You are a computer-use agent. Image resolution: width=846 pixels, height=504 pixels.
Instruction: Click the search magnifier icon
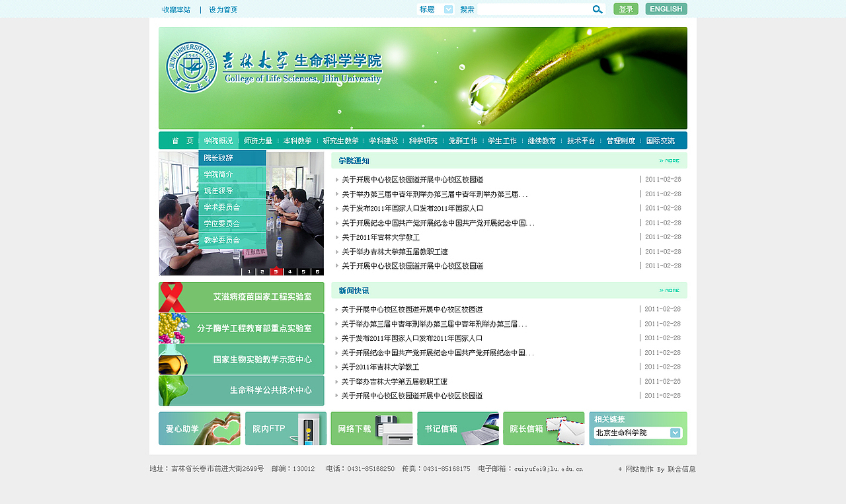click(x=597, y=9)
